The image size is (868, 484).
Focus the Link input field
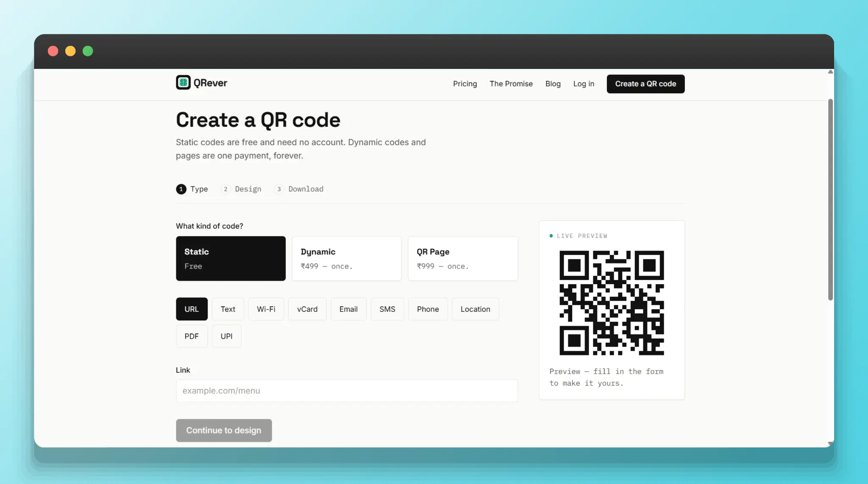point(347,391)
